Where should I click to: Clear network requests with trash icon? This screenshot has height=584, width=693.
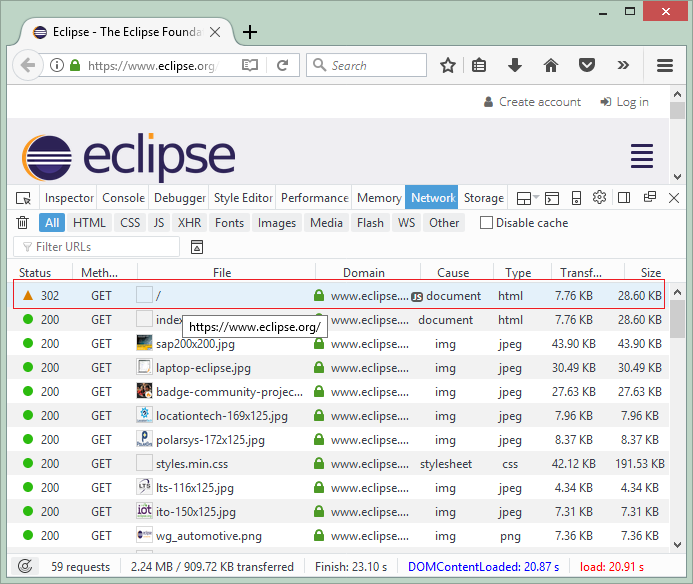23,222
